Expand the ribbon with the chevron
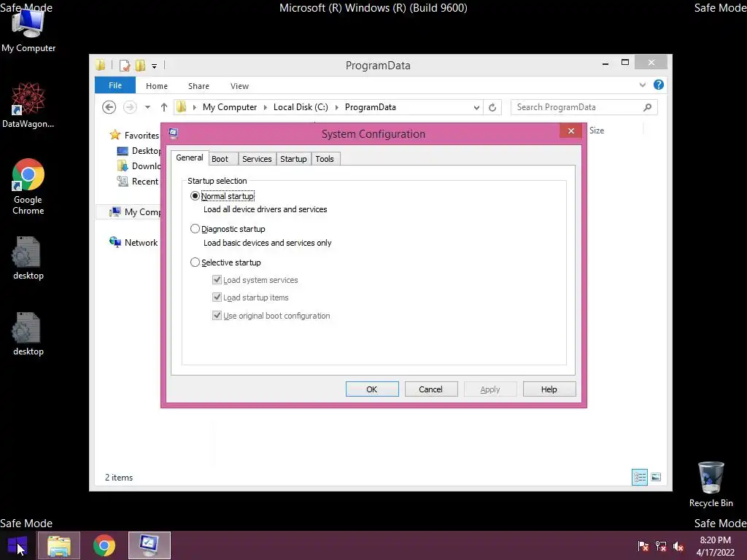The width and height of the screenshot is (747, 560). (x=642, y=85)
